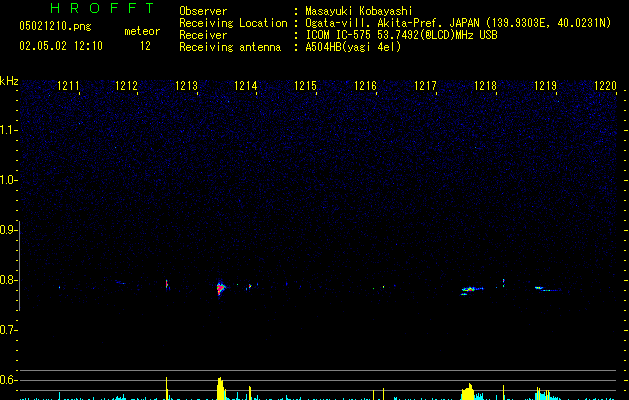Screen dimensions: 629x400
Task: Click the 1217 time marker
Action: (425, 86)
